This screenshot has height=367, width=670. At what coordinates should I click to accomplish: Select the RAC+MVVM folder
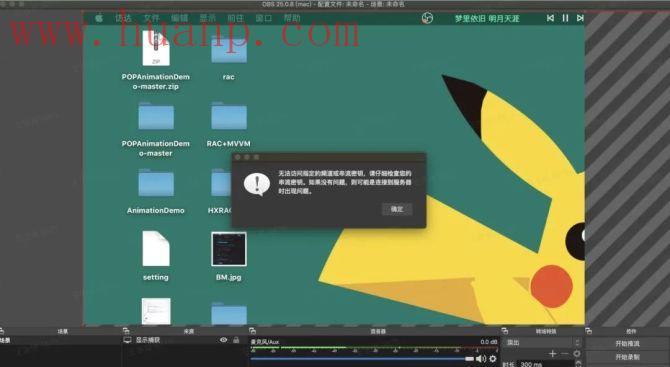[x=229, y=116]
